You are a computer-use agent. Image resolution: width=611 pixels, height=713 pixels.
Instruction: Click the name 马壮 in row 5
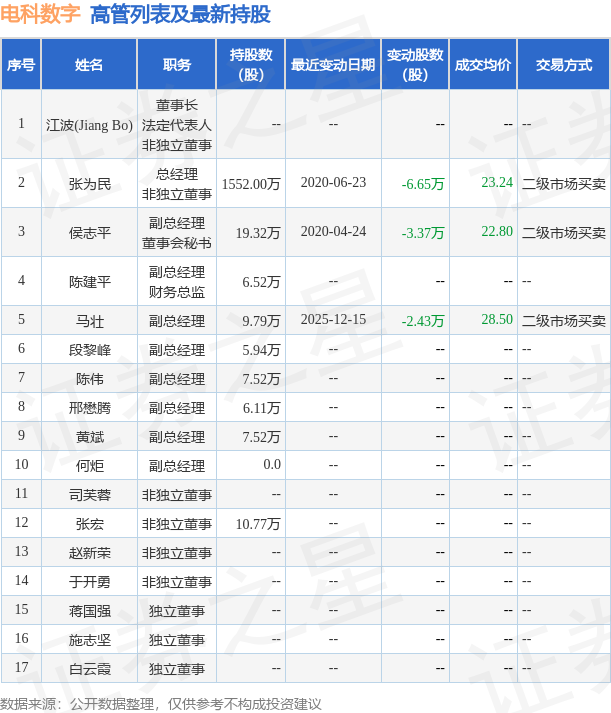(x=89, y=321)
